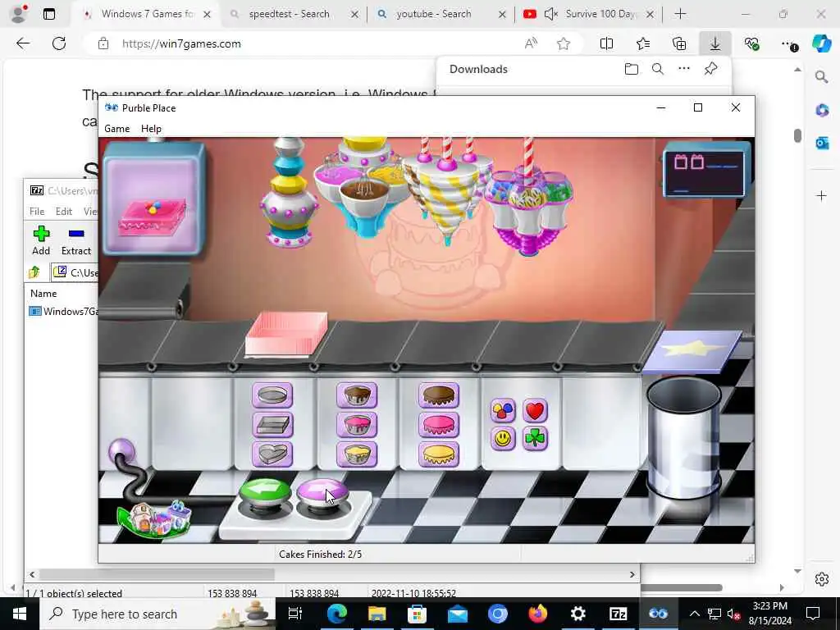Pick the yellow icing topping
The image size is (840, 630).
[439, 454]
